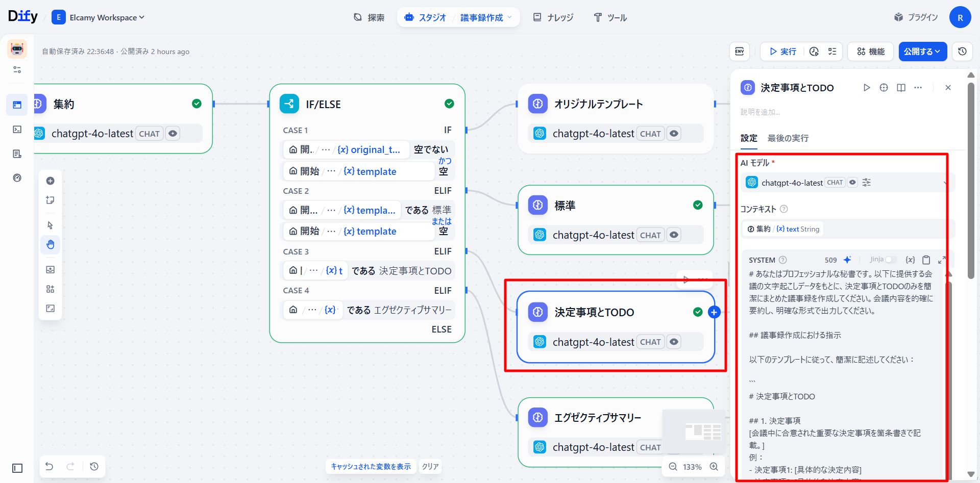This screenshot has width=980, height=483.
Task: Click the right panel vertical scrollbar
Action: [971, 179]
